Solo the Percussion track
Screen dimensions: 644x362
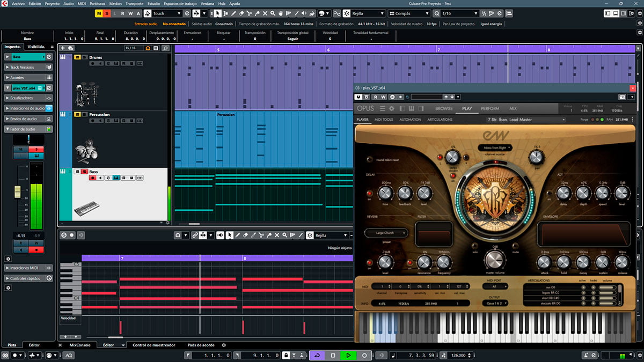point(84,114)
